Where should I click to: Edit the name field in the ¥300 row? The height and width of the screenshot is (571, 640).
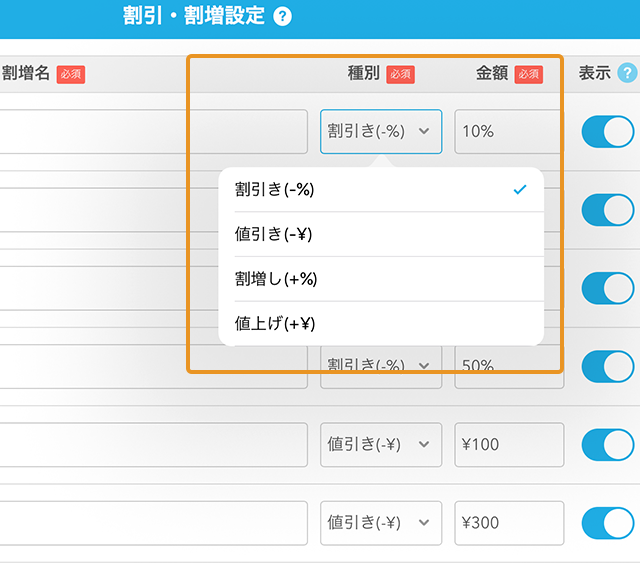[153, 523]
